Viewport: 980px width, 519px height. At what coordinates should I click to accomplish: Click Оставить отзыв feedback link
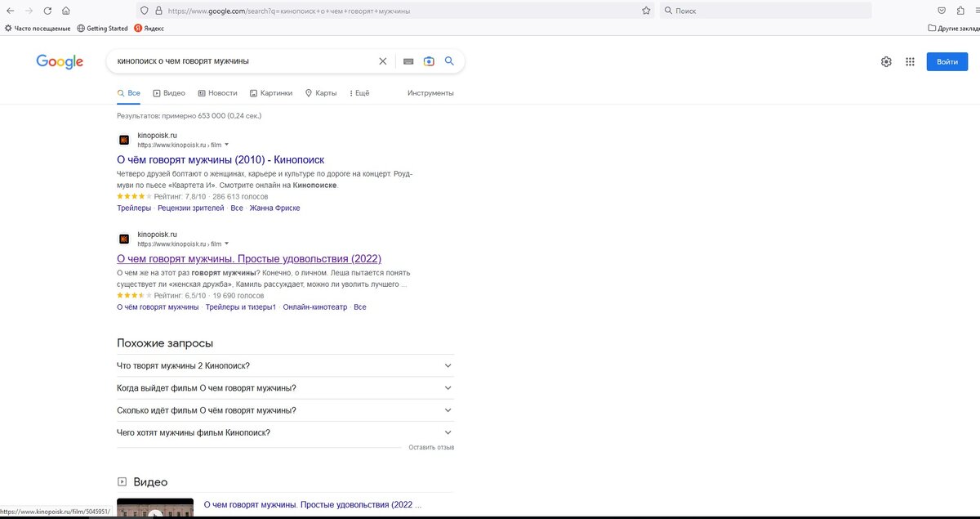click(431, 447)
